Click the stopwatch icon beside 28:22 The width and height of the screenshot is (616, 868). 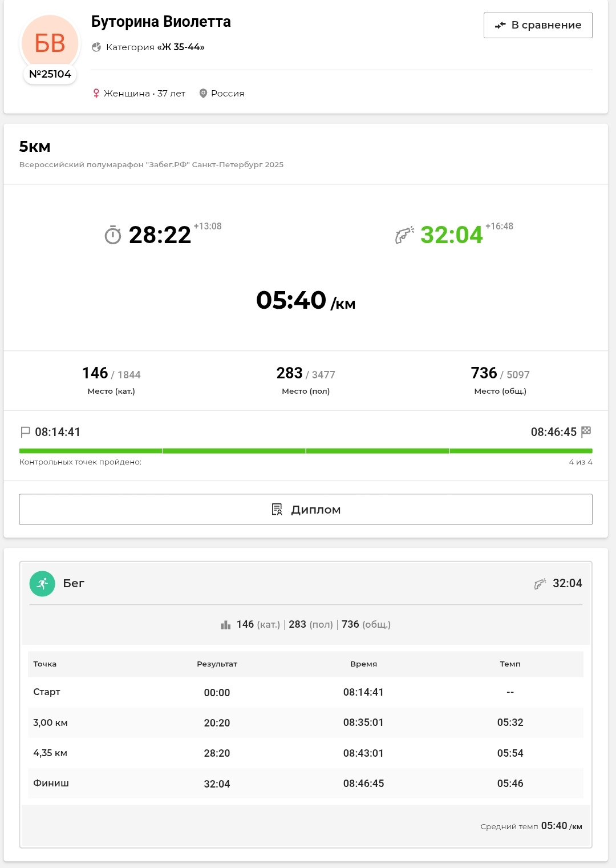tap(113, 235)
